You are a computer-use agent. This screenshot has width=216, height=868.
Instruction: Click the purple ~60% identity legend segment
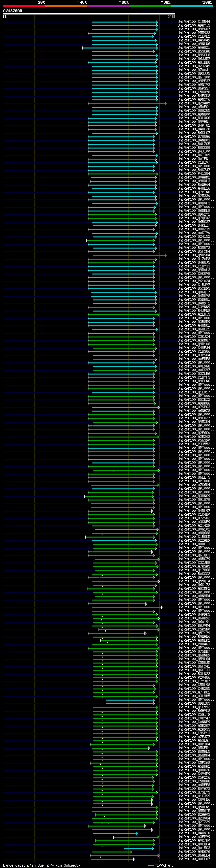[x=108, y=6]
